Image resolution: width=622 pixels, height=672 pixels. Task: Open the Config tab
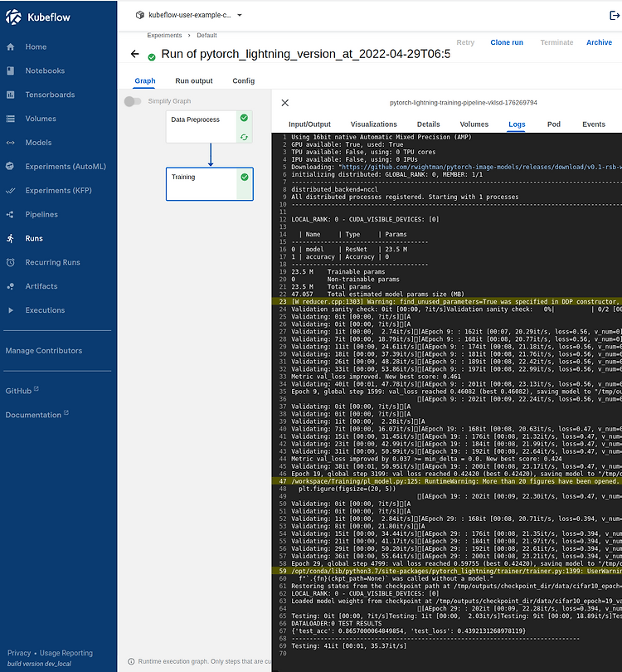(x=243, y=80)
